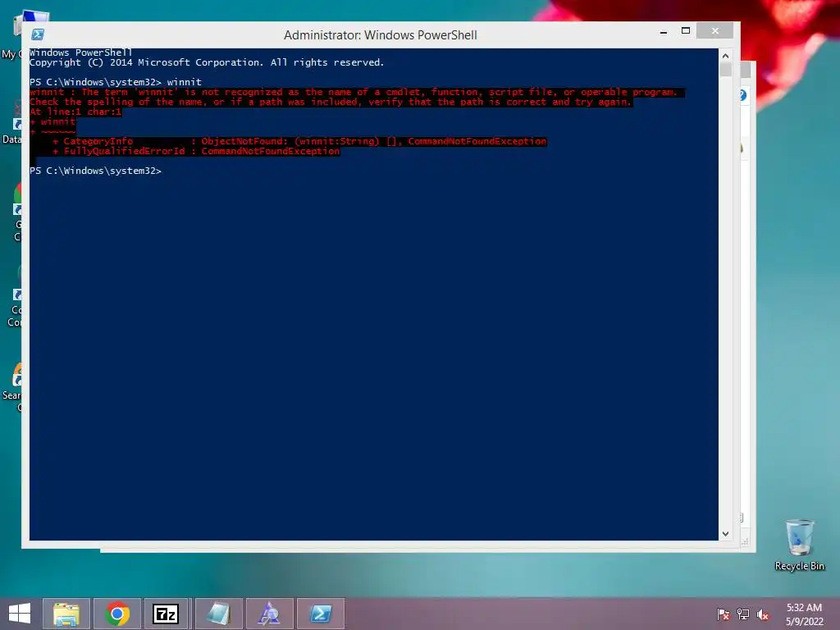Click the 'Copyright (C) 2014 Microsoft Corporation' line
Viewport: 840px width, 630px height.
tap(207, 62)
